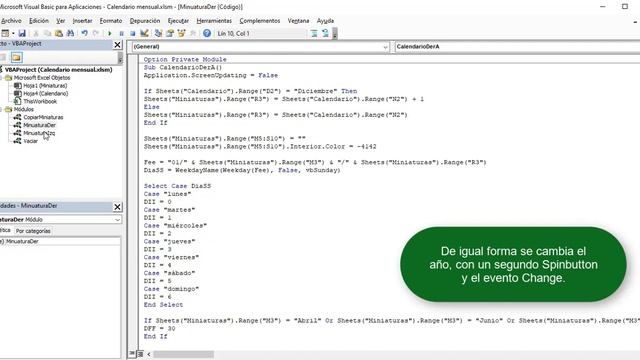Click the line 'Sub CalendarioDerA()'
The width and height of the screenshot is (640, 360).
pos(182,67)
